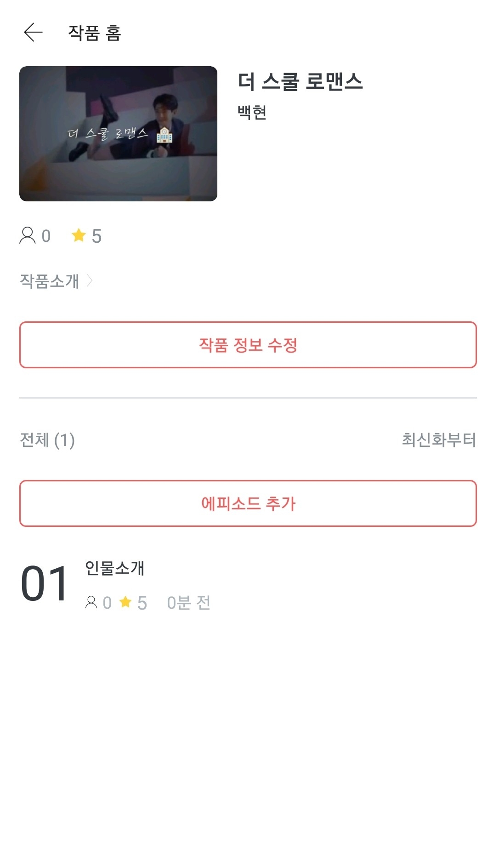
Task: Click the person icon under 인물소개 episode
Action: 91,602
